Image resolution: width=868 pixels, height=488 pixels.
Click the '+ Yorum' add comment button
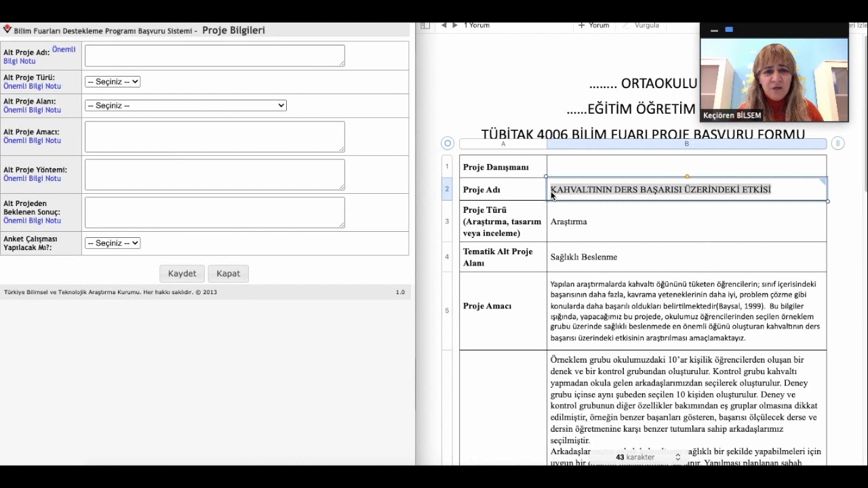coord(593,25)
